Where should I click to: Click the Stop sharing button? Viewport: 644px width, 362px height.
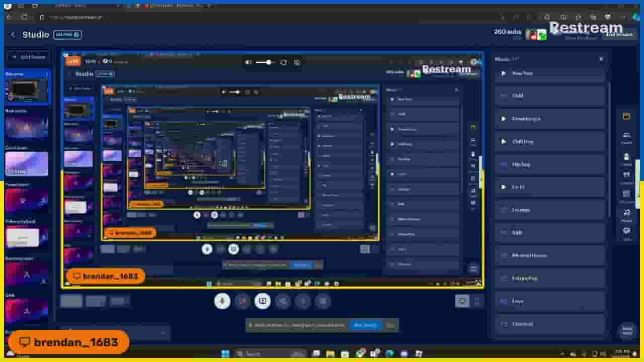(366, 325)
